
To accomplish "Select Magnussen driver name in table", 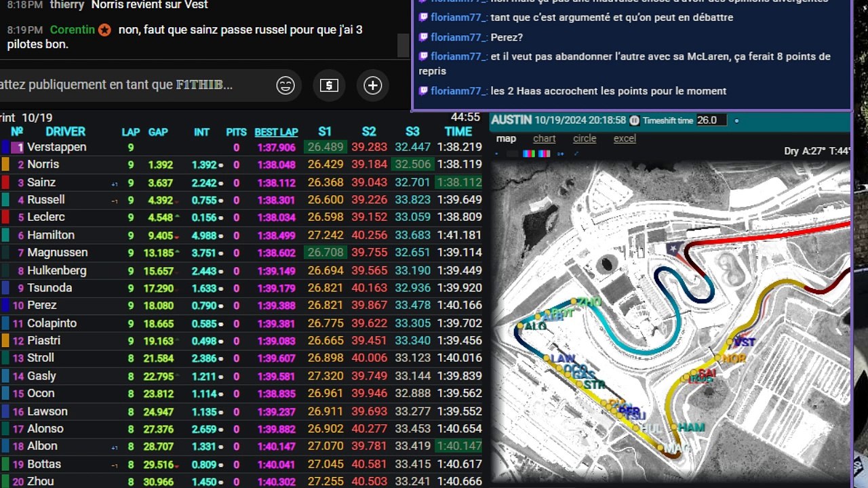I will click(x=58, y=253).
